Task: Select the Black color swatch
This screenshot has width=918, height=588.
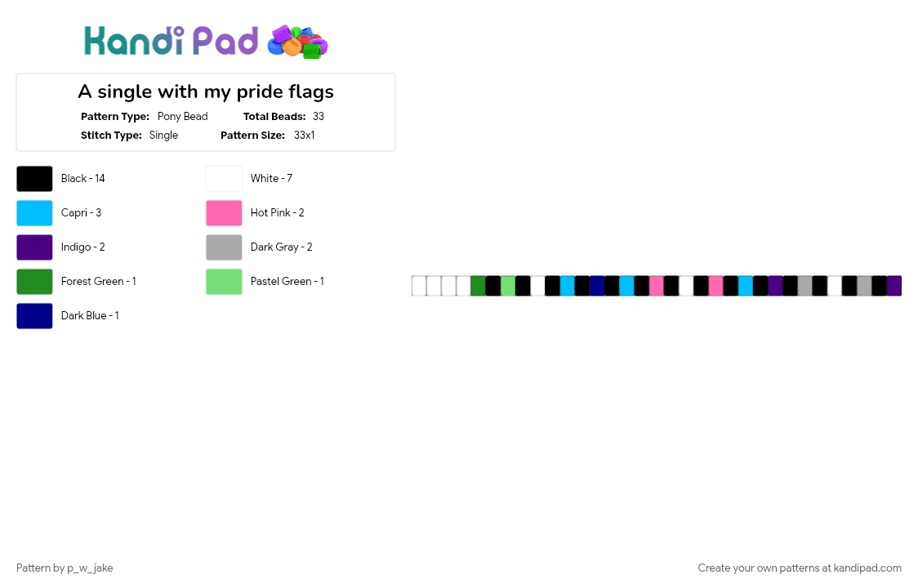Action: pos(34,179)
